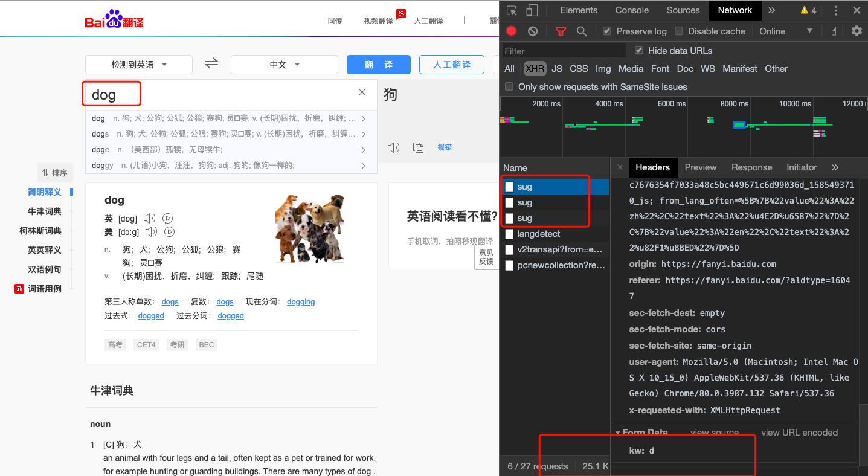The height and width of the screenshot is (476, 868).
Task: Collapse the Form Data section triangle
Action: 617,433
